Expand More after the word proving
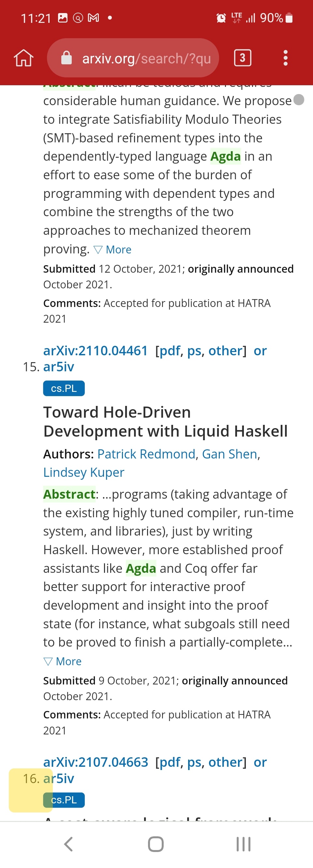Image resolution: width=313 pixels, height=868 pixels. pos(112,249)
